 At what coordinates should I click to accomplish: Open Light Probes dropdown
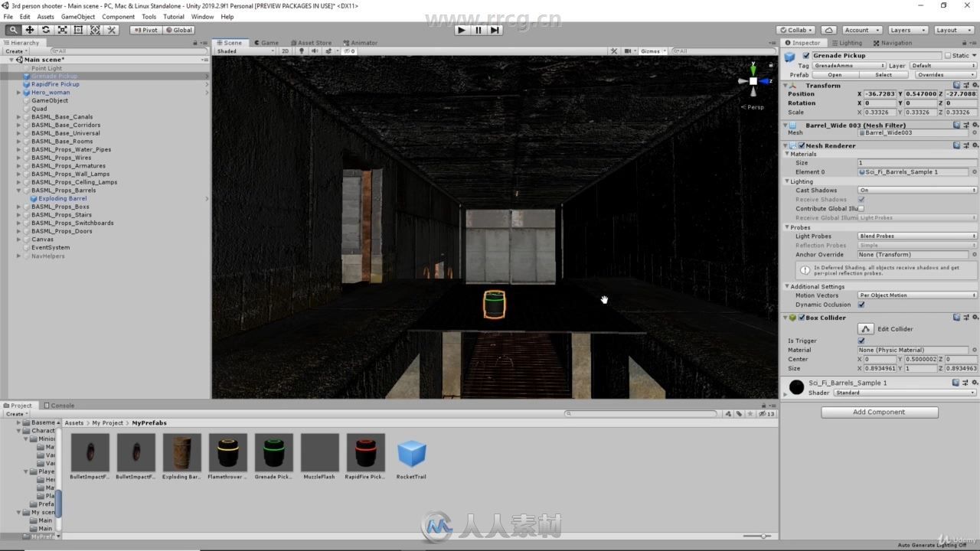(x=917, y=236)
